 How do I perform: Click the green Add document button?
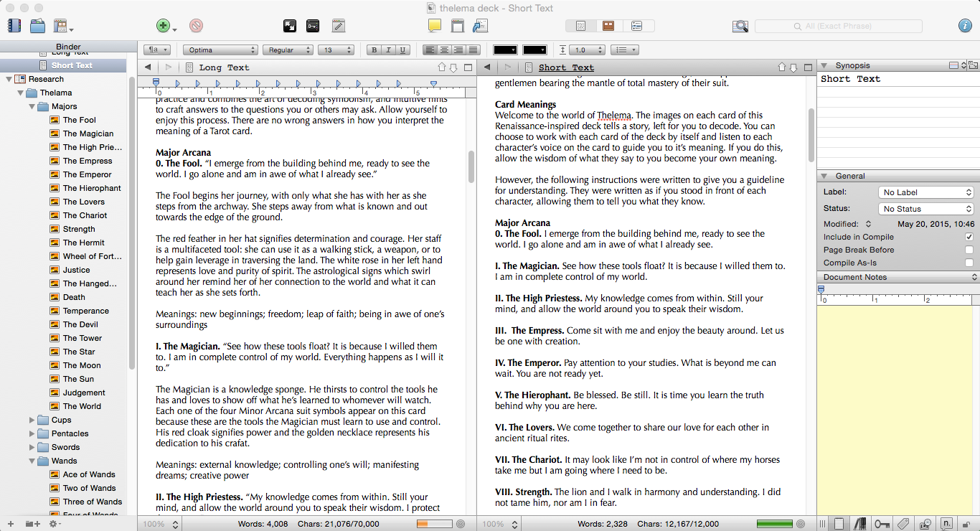click(163, 26)
